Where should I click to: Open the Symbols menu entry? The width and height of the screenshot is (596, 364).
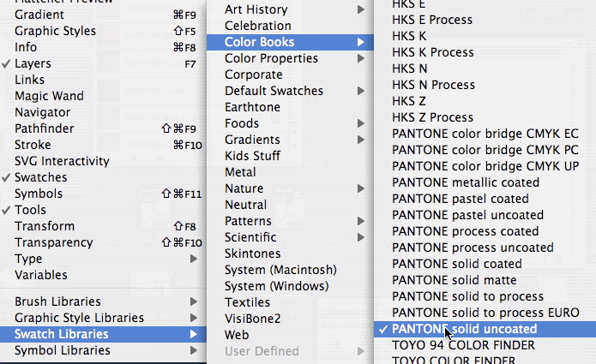tap(103, 194)
